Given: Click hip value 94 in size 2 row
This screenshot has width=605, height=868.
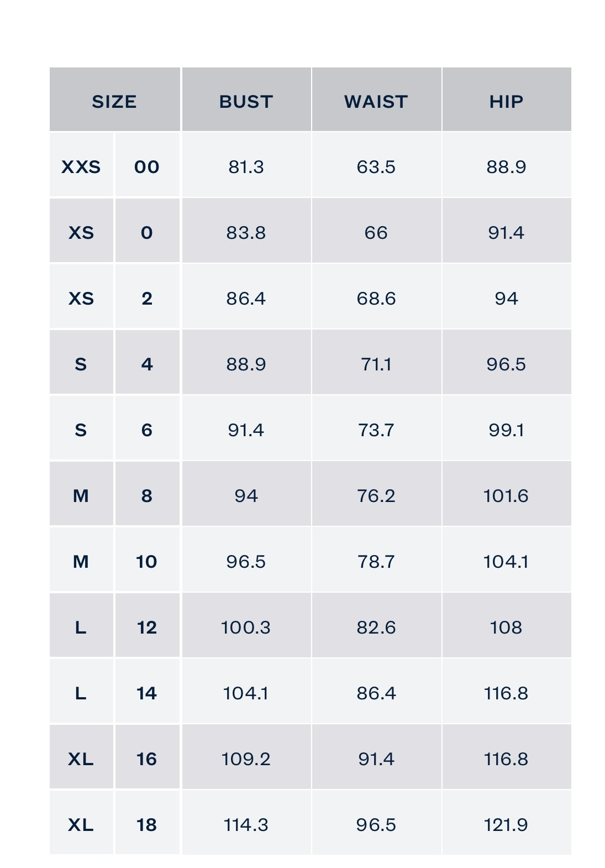Looking at the screenshot, I should tap(506, 298).
